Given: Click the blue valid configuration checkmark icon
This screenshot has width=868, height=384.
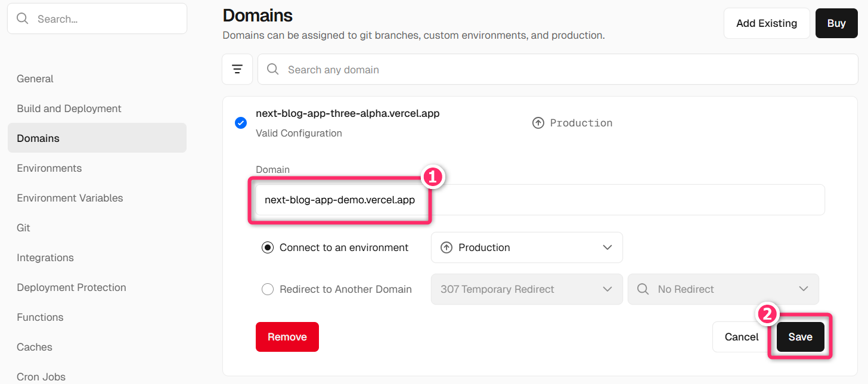Looking at the screenshot, I should click(x=241, y=123).
